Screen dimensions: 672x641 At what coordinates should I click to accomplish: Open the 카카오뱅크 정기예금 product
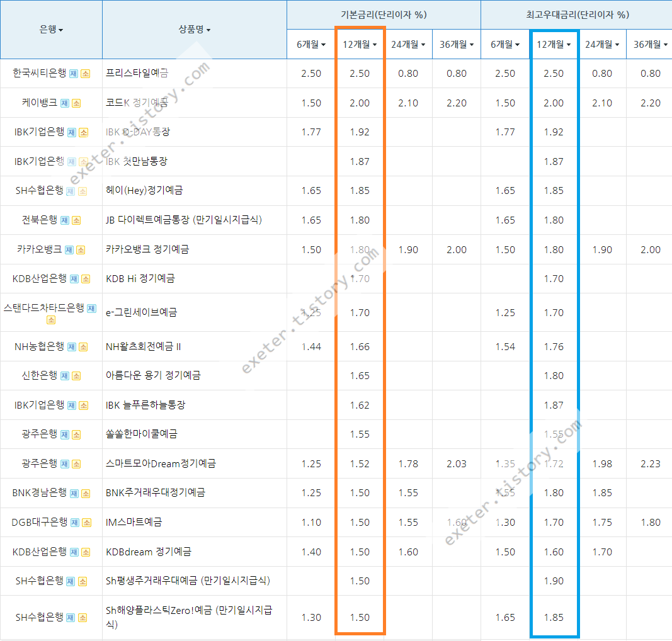(147, 249)
